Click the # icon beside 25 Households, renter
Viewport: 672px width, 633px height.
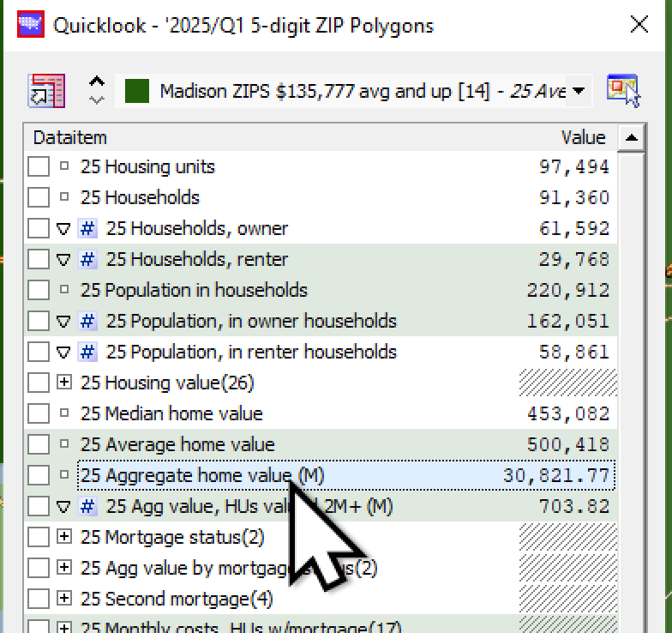pos(87,260)
